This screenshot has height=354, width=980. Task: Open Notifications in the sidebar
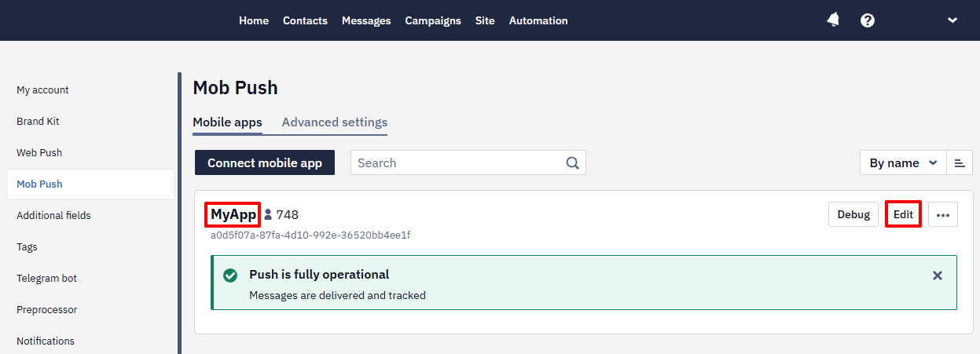(x=46, y=341)
